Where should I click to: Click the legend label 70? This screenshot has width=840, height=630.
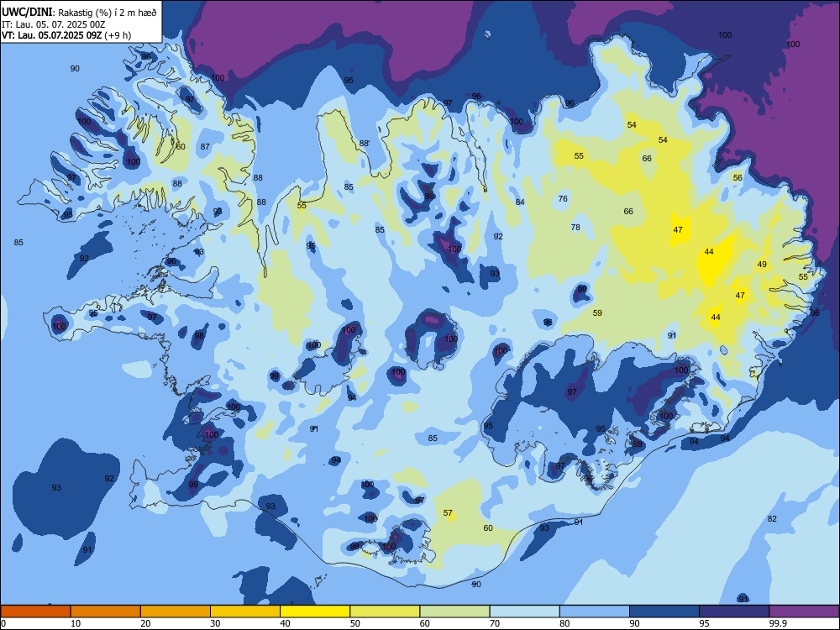tap(495, 623)
